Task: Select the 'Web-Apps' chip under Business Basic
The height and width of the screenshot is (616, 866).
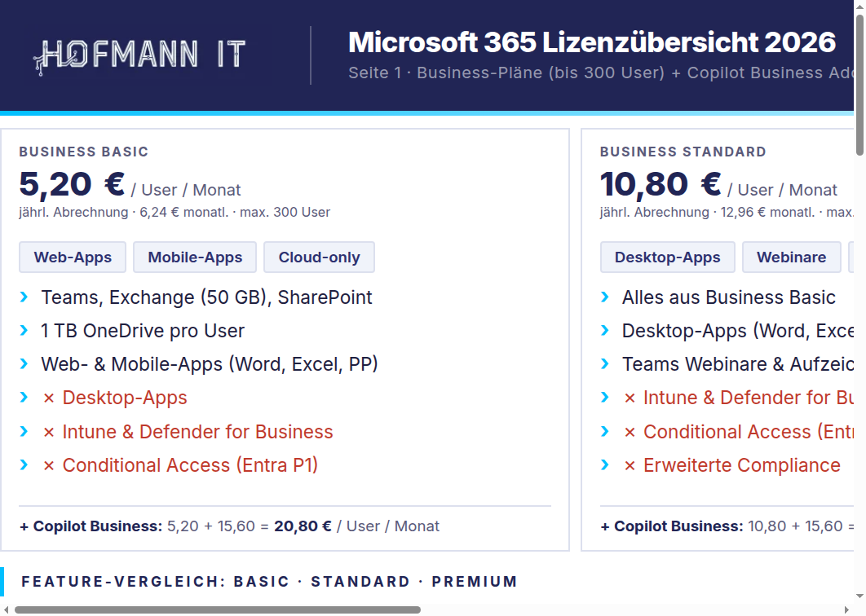Action: [x=73, y=257]
